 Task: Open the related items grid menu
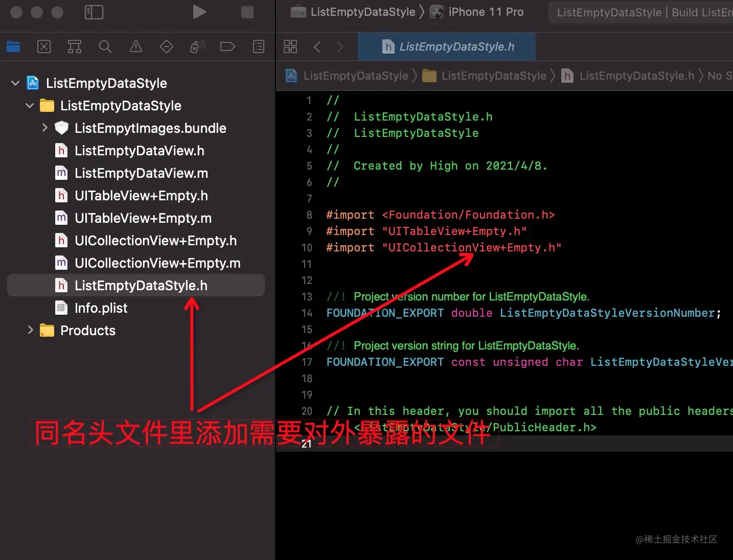point(290,46)
